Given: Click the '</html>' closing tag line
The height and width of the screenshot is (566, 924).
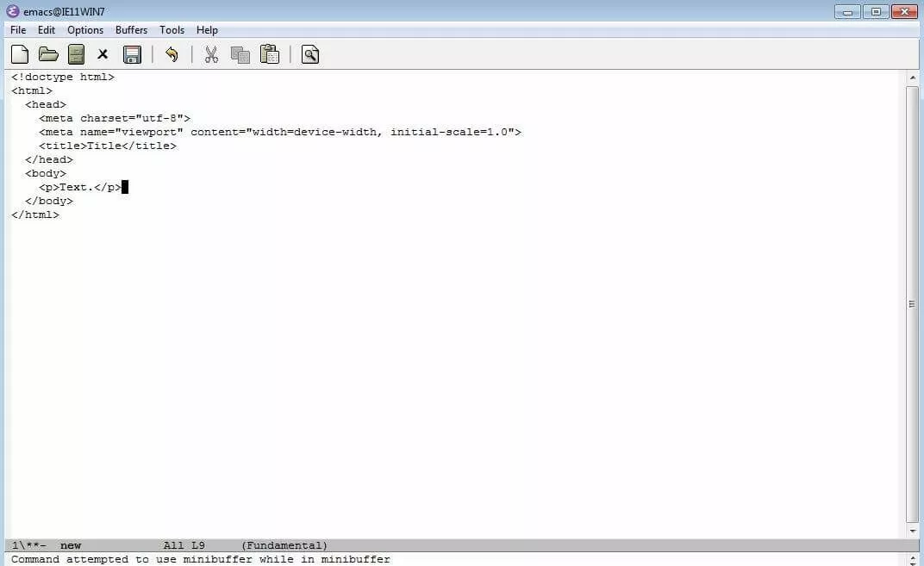Looking at the screenshot, I should (34, 215).
